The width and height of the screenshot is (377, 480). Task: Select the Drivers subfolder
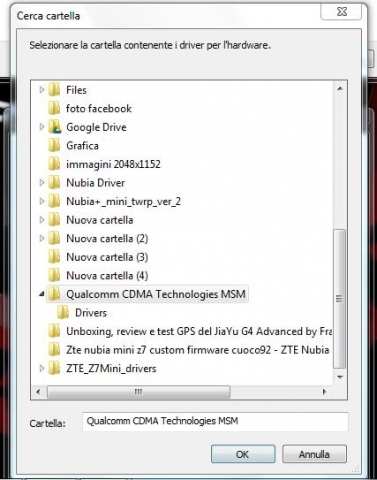91,313
